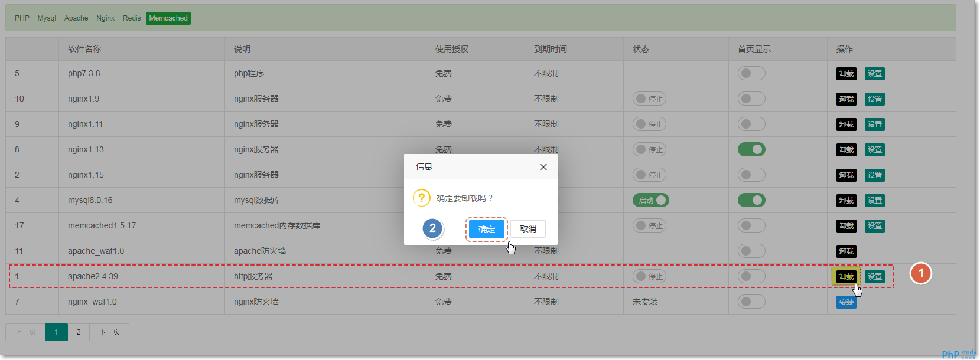Go to page 2
Image resolution: width=980 pixels, height=360 pixels.
pyautogui.click(x=79, y=332)
